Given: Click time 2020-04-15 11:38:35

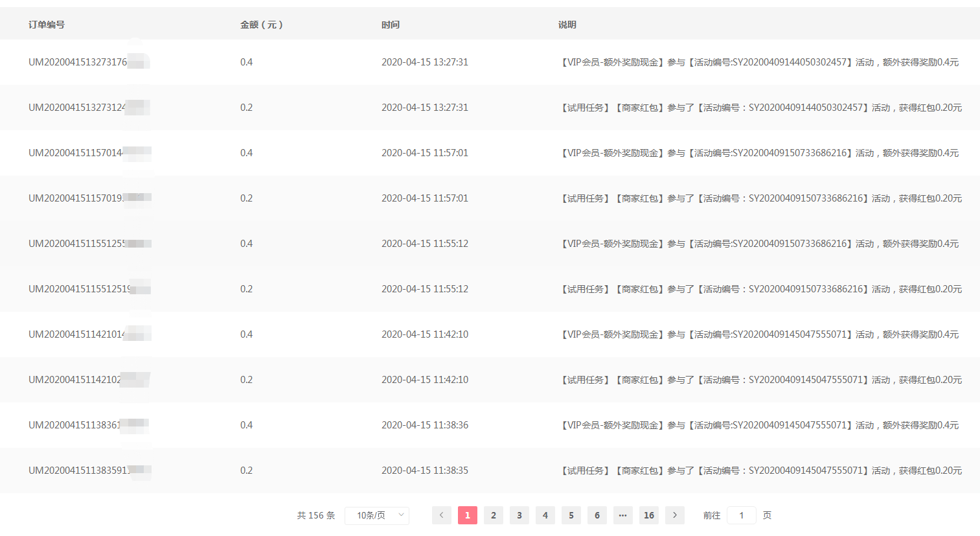Looking at the screenshot, I should pos(425,471).
